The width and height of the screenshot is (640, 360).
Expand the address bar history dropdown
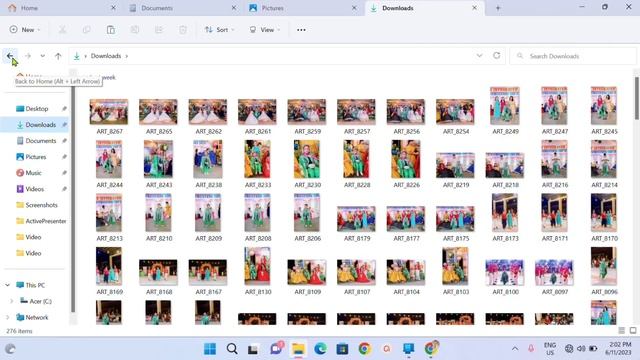(x=479, y=56)
